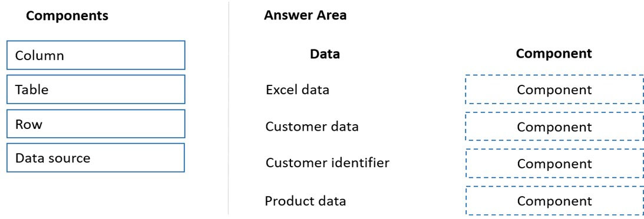Click the Data source text inside its box
Screen dimensions: 644x219
coord(52,158)
